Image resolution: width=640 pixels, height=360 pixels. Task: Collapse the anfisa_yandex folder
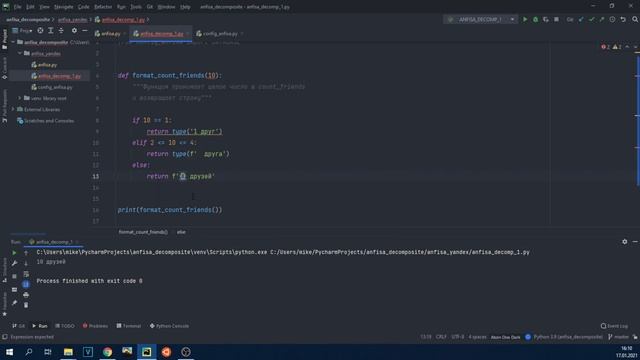click(x=20, y=53)
